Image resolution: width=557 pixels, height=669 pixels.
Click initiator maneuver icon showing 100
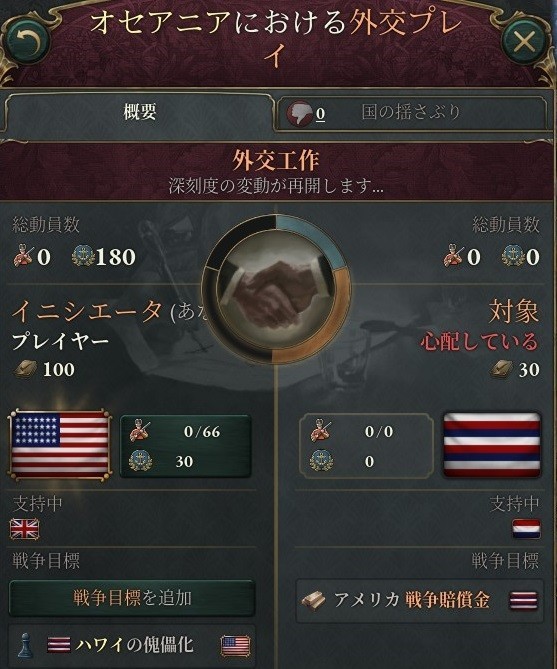click(25, 369)
